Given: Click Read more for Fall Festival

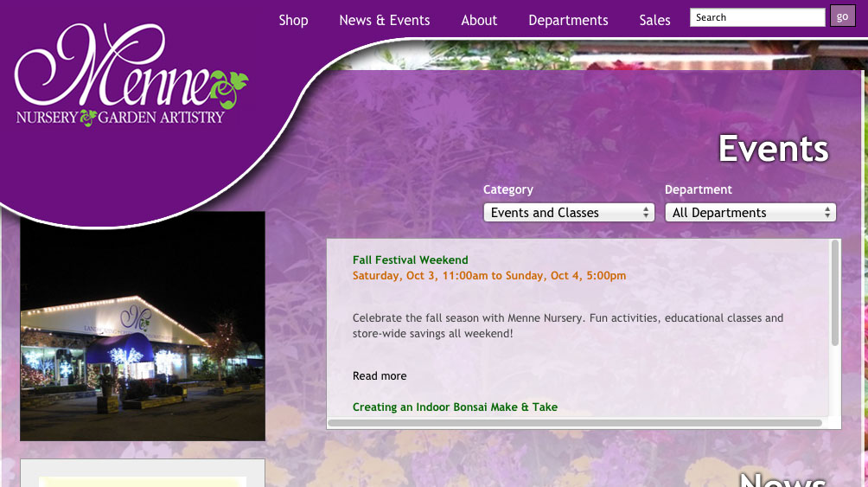Looking at the screenshot, I should (380, 375).
